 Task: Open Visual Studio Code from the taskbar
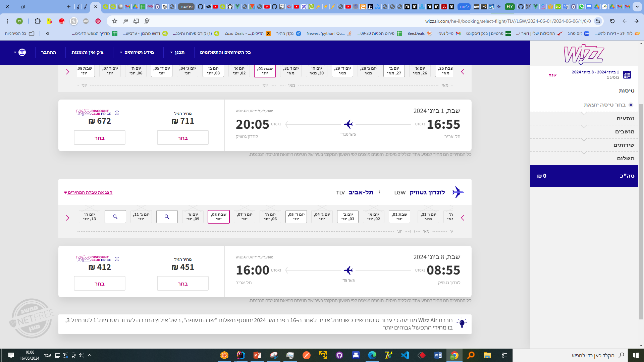pyautogui.click(x=405, y=355)
